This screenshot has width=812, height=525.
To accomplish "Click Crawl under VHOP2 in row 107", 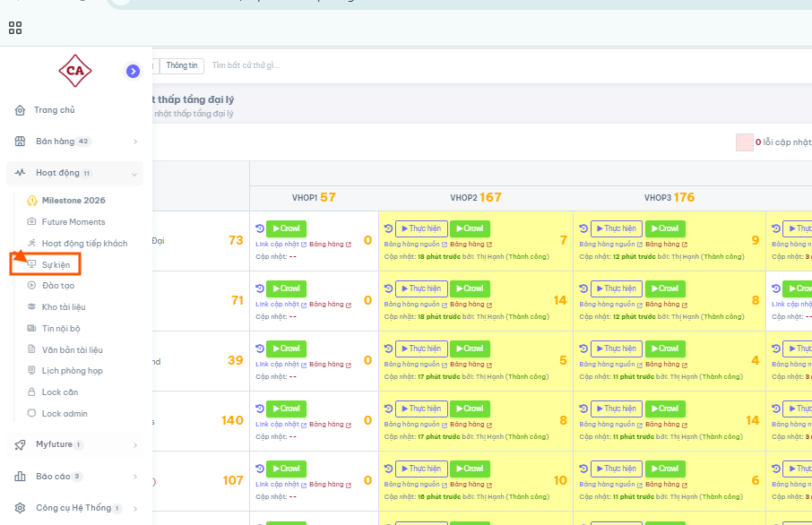I will [x=471, y=469].
